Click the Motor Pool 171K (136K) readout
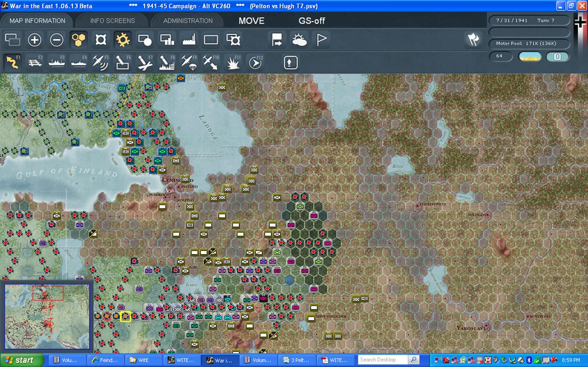Viewport: 588px width, 367px height. coord(529,44)
